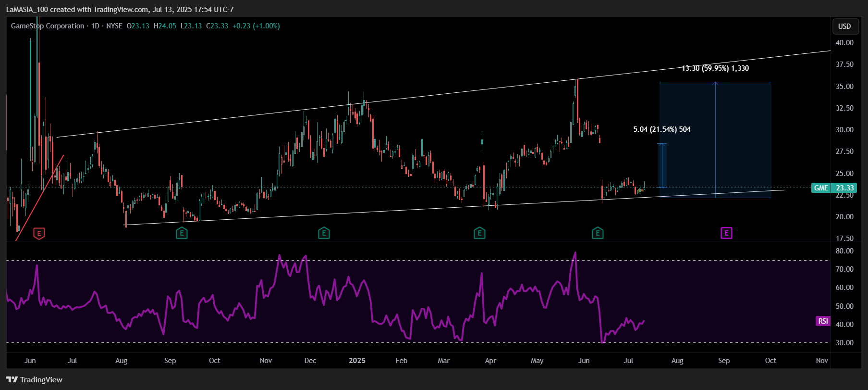Open the green earnings E marker near September 2024
Image resolution: width=868 pixels, height=390 pixels.
(x=182, y=234)
